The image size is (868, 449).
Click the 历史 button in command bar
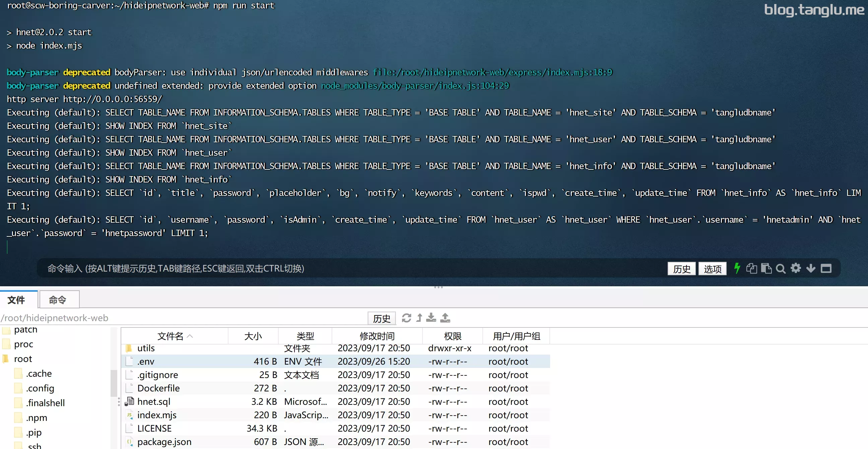681,269
